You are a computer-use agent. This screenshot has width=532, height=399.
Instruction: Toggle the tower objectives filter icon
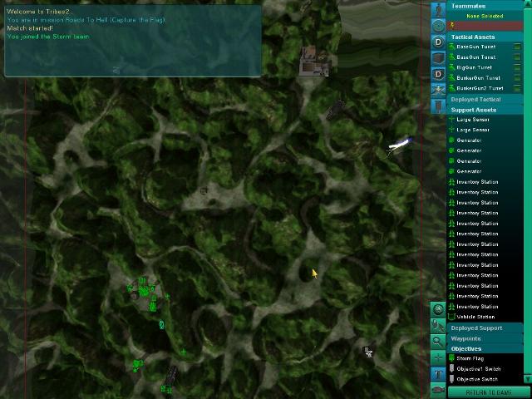(438, 106)
